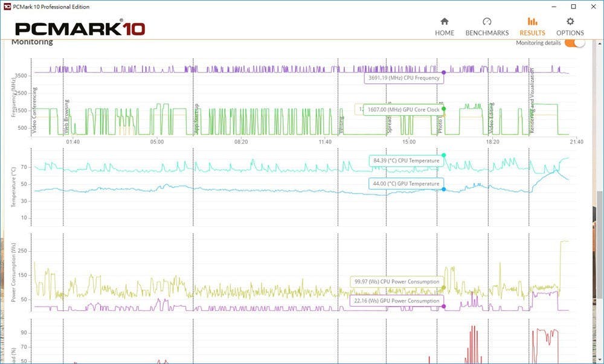The height and width of the screenshot is (364, 604).
Task: Click the olive CPU Power Consumption data point
Action: tap(444, 287)
